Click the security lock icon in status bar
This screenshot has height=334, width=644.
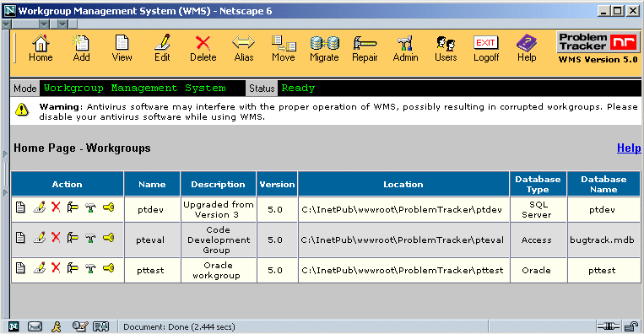[630, 326]
